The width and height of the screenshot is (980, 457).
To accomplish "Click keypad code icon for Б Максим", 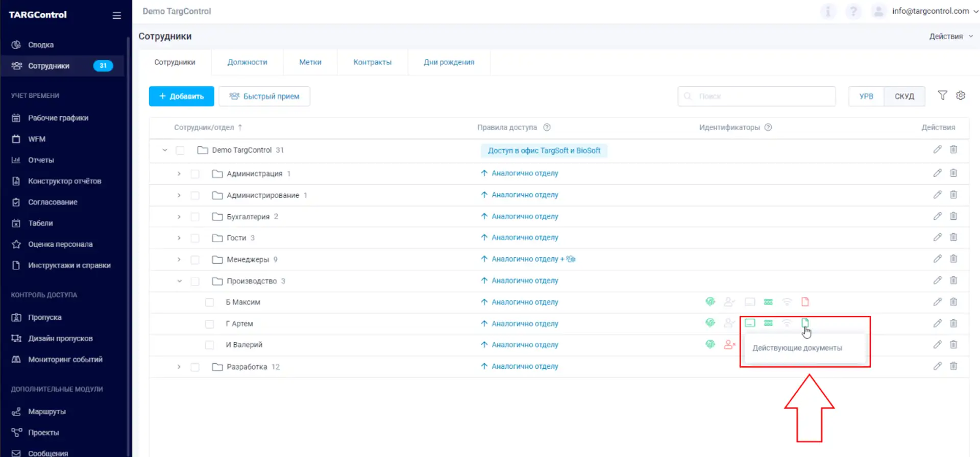I will tap(768, 302).
